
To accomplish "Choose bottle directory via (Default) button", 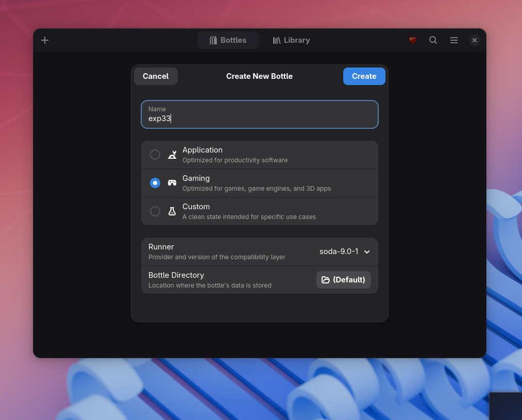I will click(344, 280).
